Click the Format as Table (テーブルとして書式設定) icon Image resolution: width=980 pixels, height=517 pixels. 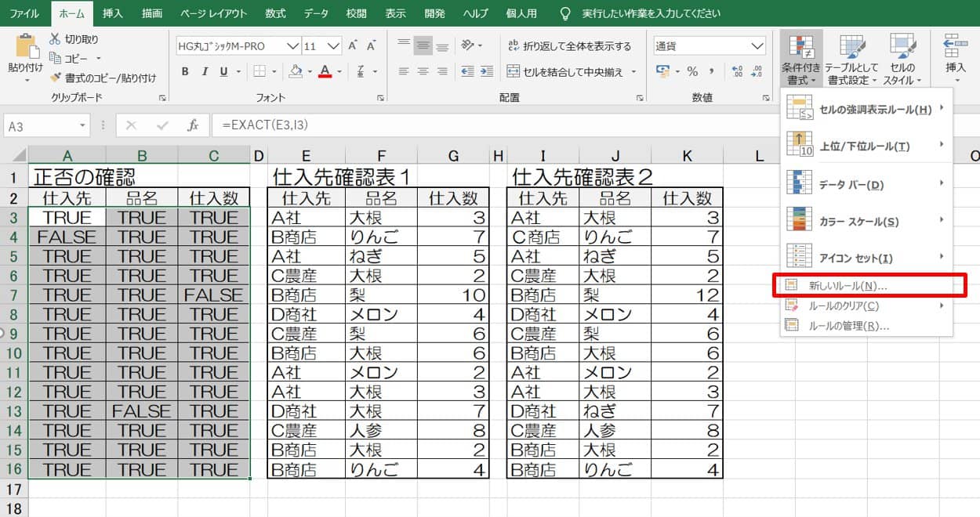[852, 47]
